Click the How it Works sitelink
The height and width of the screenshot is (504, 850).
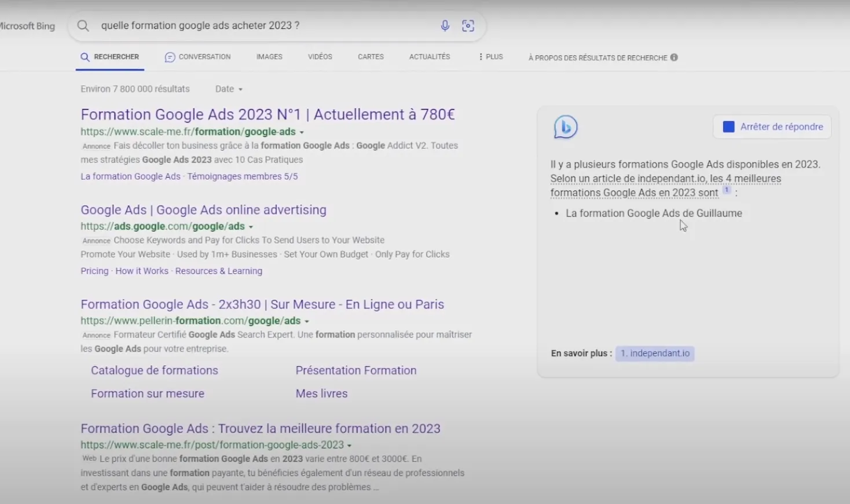[142, 271]
